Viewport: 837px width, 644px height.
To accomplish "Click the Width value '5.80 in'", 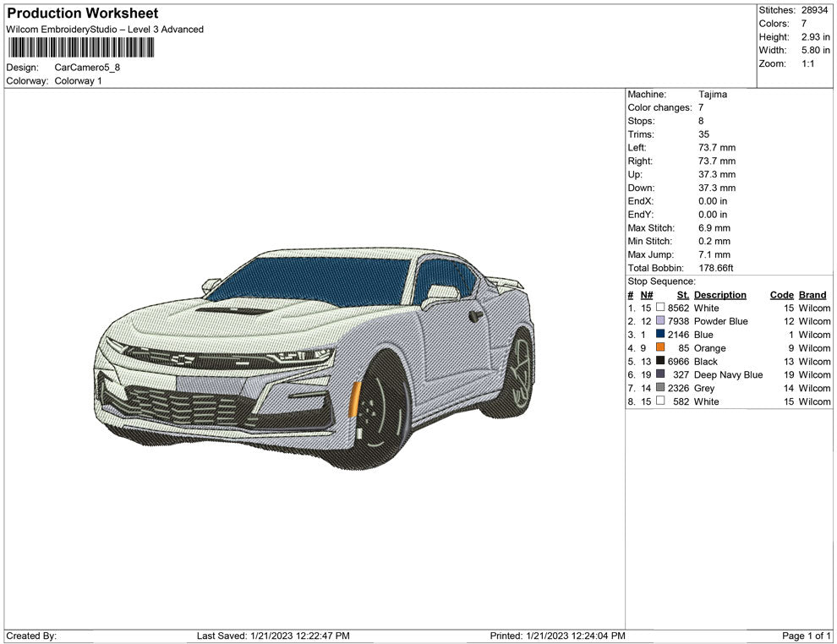I will (x=815, y=50).
